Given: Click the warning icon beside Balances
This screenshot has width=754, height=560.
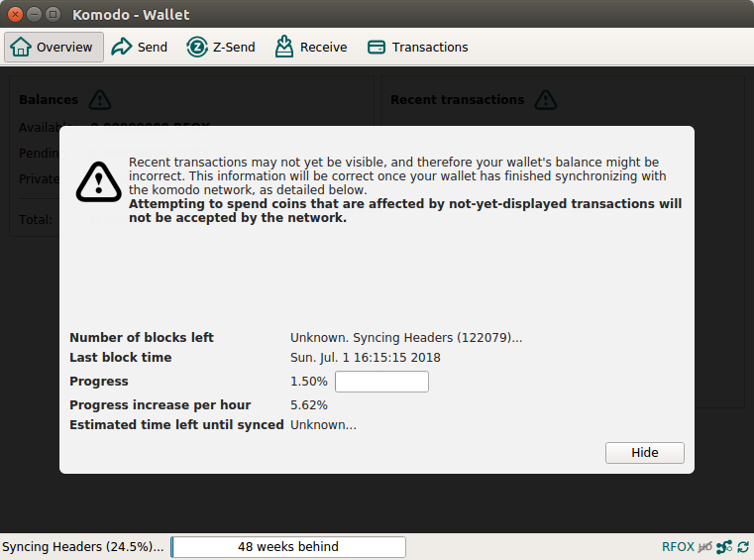Looking at the screenshot, I should 100,99.
